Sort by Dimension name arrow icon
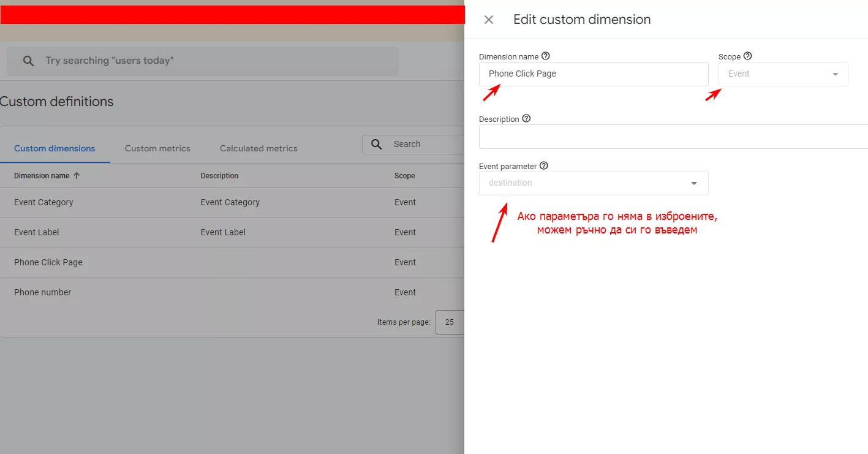This screenshot has height=454, width=868. click(x=77, y=175)
